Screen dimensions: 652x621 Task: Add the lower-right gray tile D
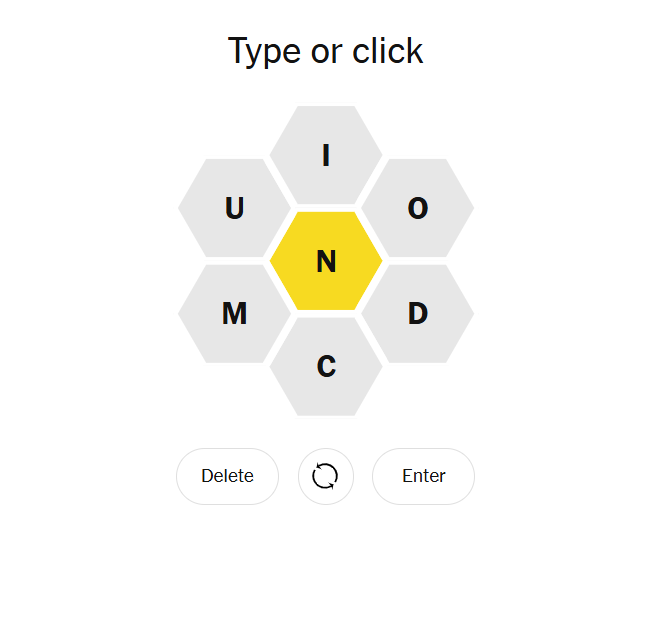point(418,314)
